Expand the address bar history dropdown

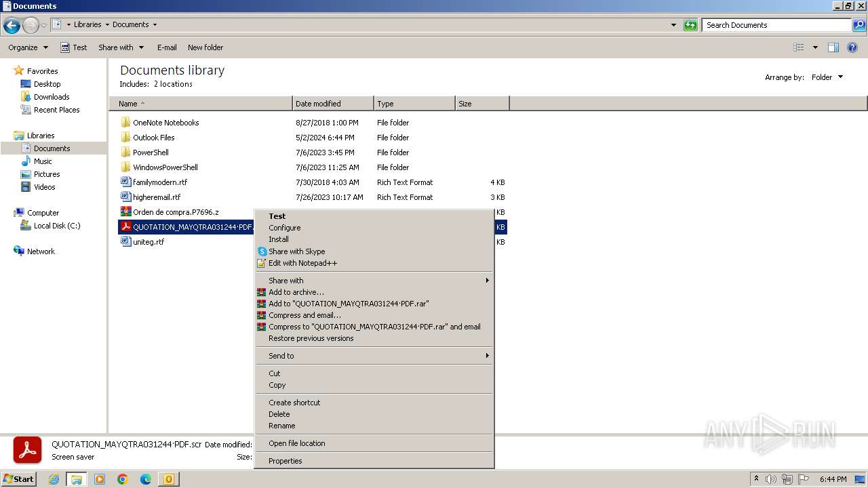point(673,25)
